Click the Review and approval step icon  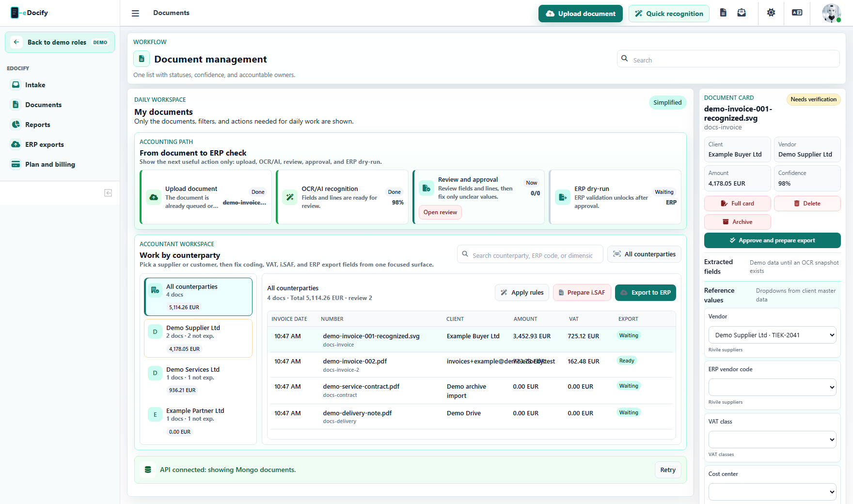coord(426,188)
